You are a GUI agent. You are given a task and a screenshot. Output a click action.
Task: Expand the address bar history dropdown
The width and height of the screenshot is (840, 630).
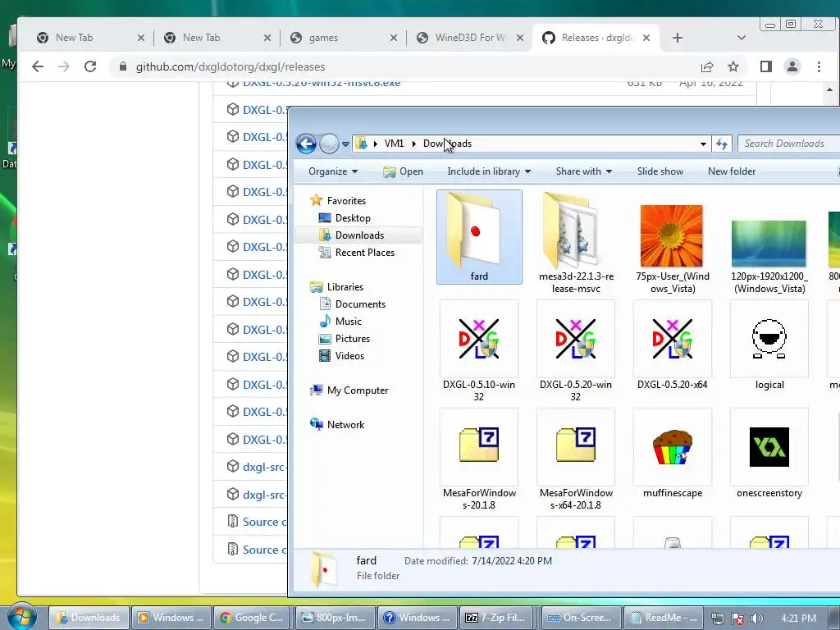[703, 144]
